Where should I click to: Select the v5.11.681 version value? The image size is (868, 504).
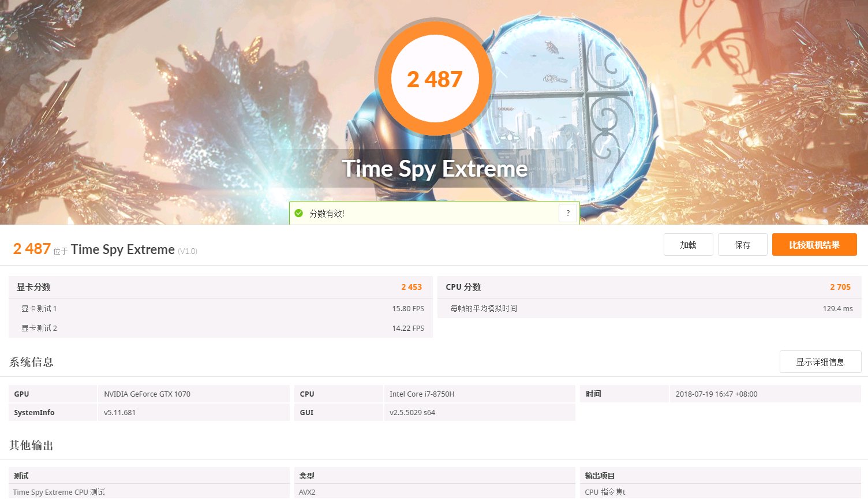tap(119, 412)
